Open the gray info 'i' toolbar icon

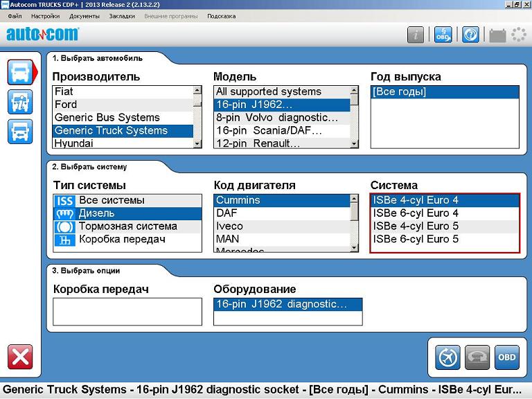[x=416, y=35]
